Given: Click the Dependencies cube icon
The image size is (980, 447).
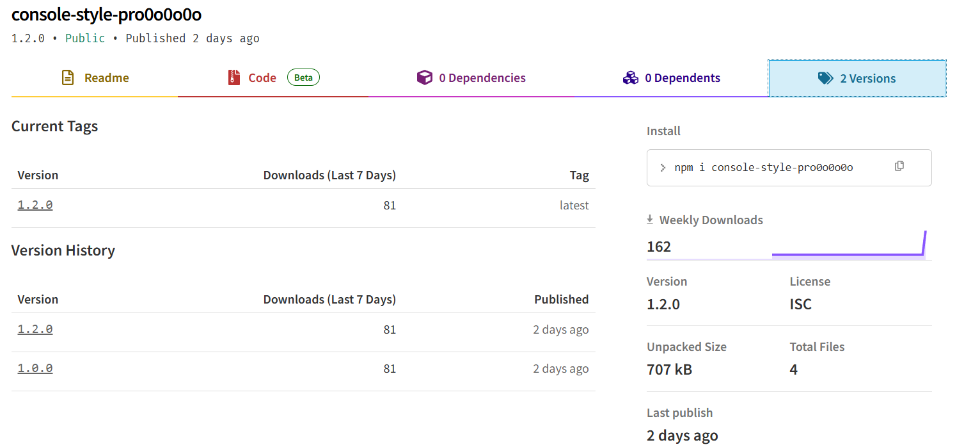Looking at the screenshot, I should coord(424,78).
